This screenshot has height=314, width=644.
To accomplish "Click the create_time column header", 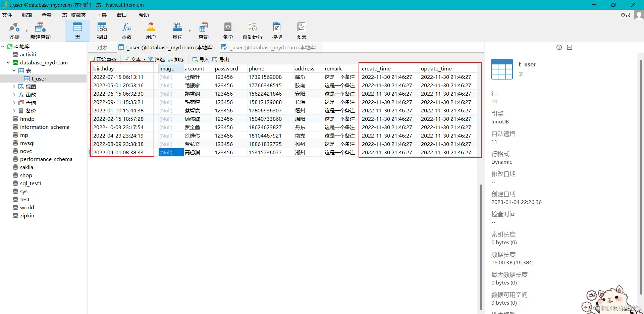I will pos(390,68).
